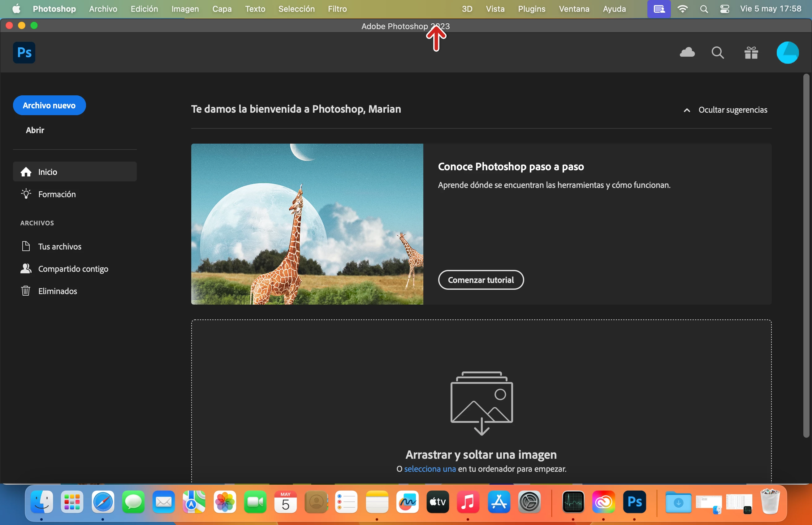Click the 'selecciona una' link
The width and height of the screenshot is (812, 525).
coord(430,469)
